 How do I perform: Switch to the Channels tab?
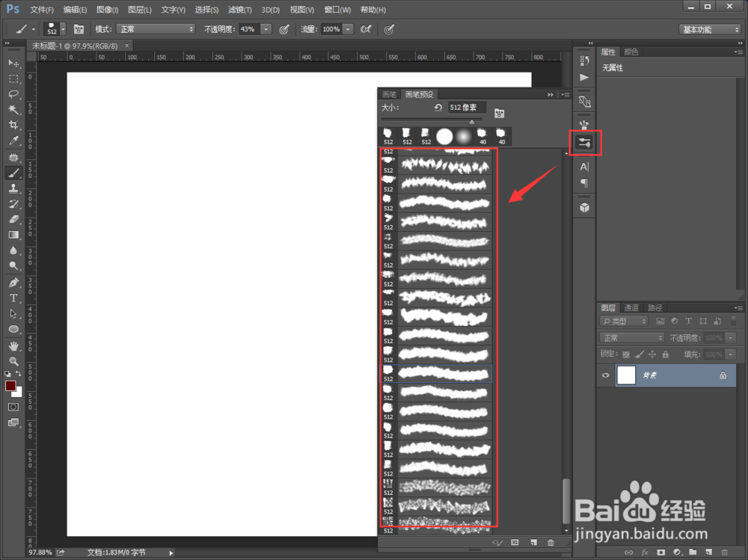(x=631, y=308)
